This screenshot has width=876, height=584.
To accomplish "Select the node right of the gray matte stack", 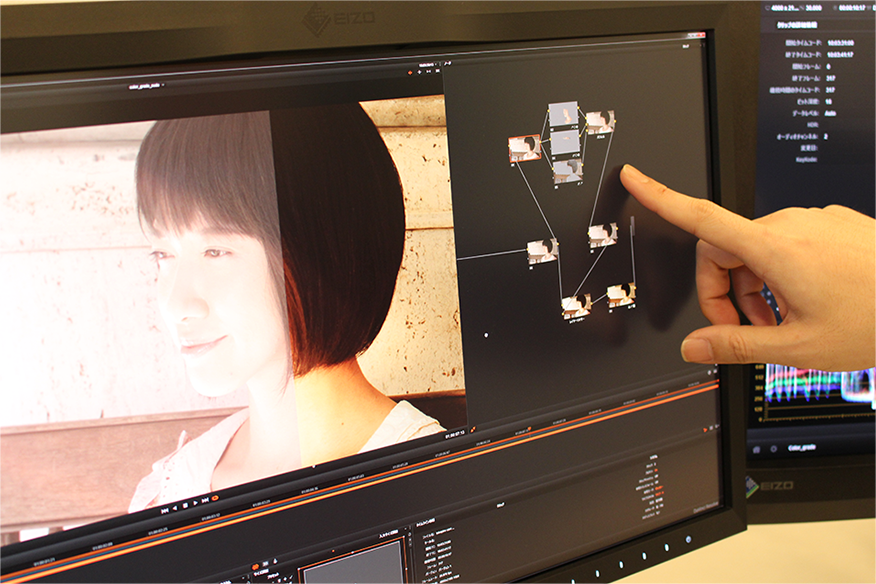I will (x=600, y=122).
